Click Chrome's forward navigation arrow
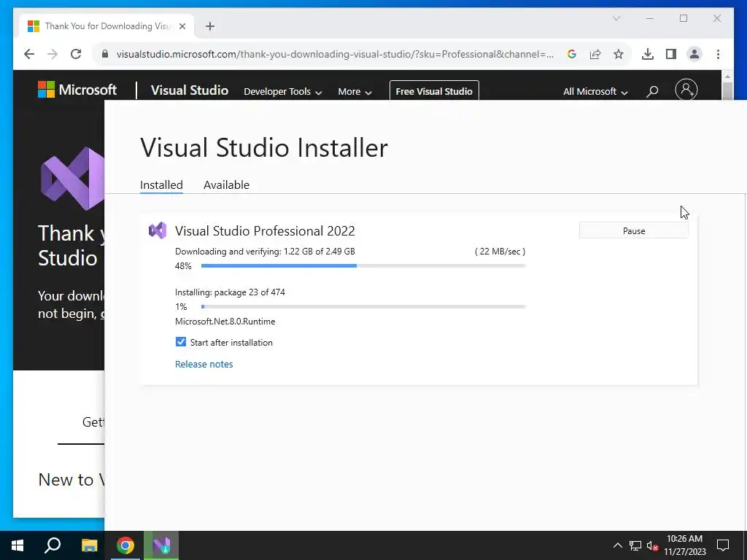This screenshot has width=747, height=560. [53, 54]
